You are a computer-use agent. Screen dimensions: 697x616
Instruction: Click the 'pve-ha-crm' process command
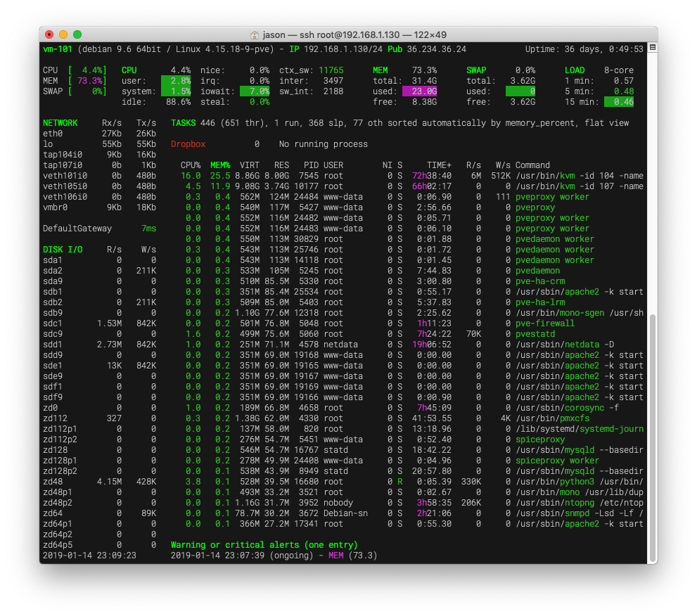[x=540, y=281]
